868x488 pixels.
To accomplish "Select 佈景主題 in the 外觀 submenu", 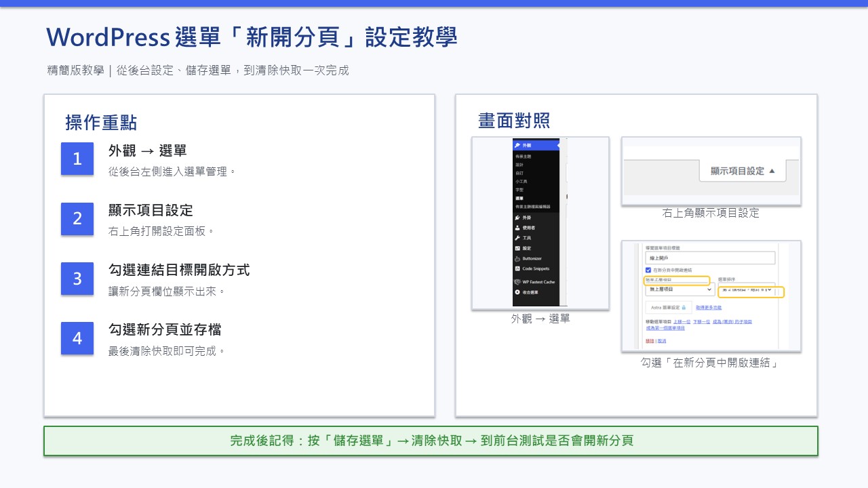I will pos(523,156).
